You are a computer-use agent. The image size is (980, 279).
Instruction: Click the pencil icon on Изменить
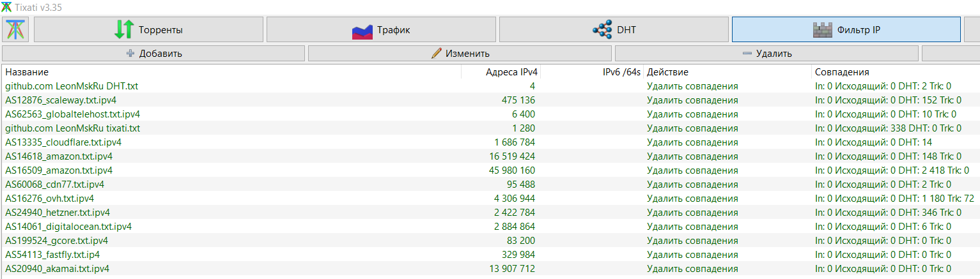pyautogui.click(x=437, y=54)
